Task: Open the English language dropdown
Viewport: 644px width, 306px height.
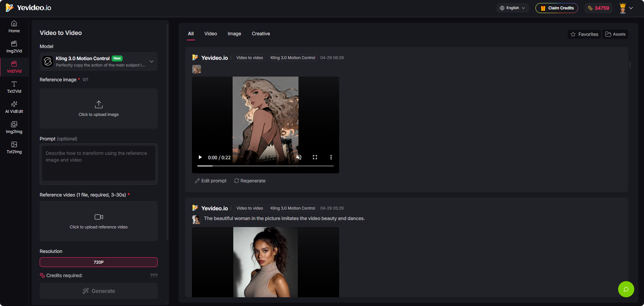Action: [513, 8]
